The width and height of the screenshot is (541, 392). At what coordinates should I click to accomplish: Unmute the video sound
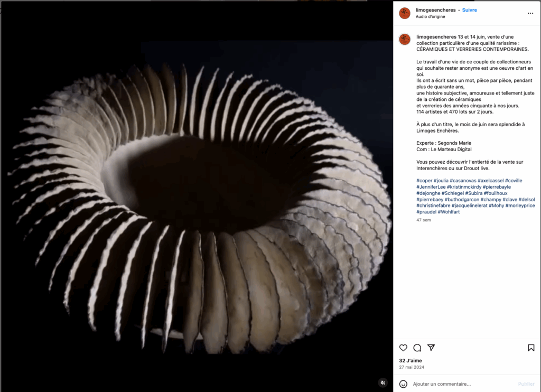383,382
